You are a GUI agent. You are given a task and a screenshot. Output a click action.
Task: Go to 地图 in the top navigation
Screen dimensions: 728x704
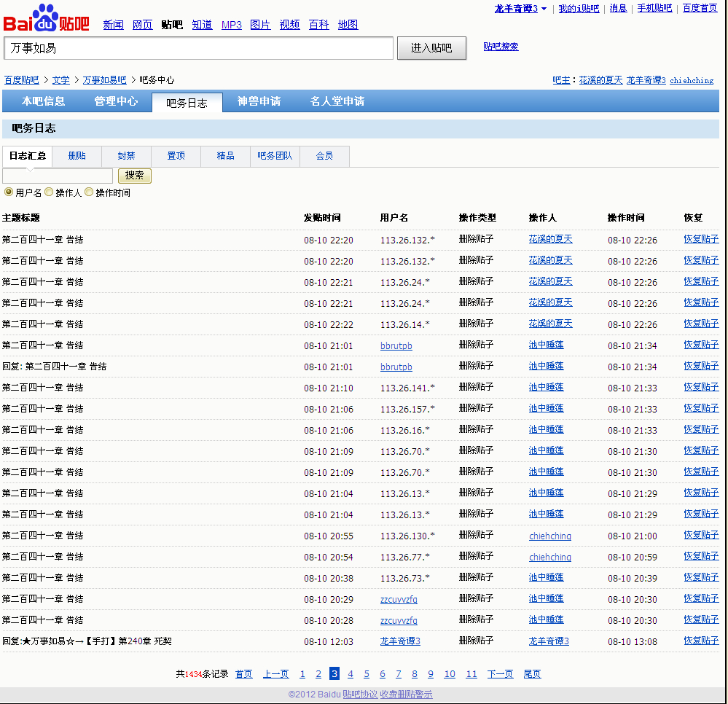tap(348, 25)
